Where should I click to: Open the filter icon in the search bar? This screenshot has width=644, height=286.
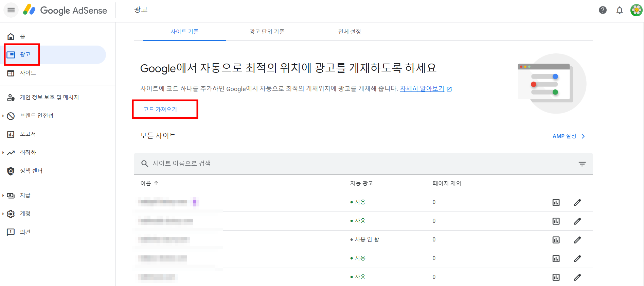pyautogui.click(x=582, y=164)
